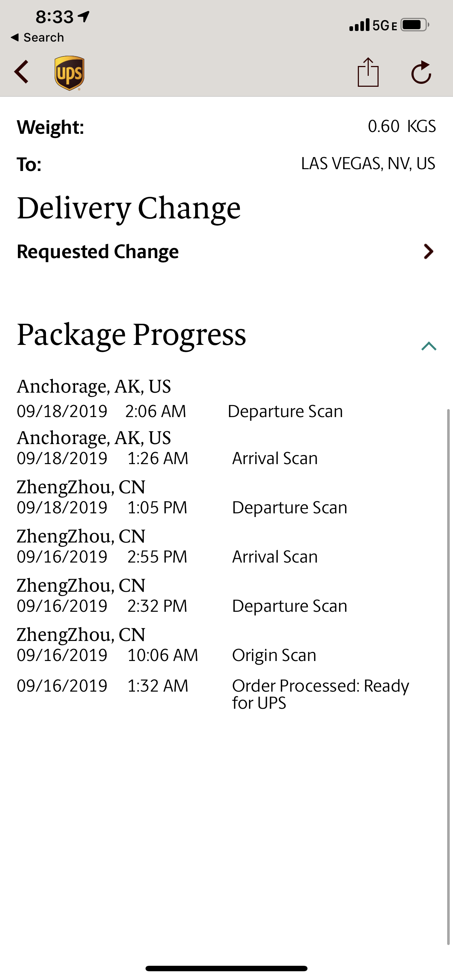Tap the 0.60 KGS weight value

tap(402, 126)
